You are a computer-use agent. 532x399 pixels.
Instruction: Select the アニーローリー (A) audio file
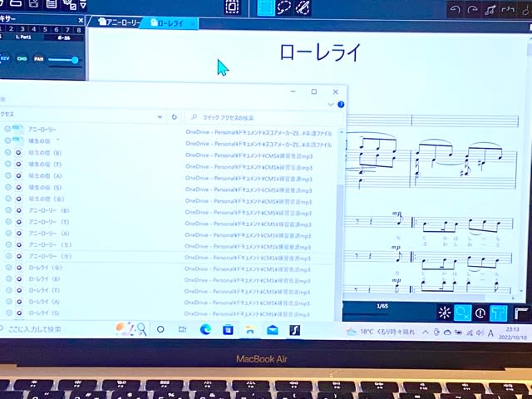(x=49, y=234)
